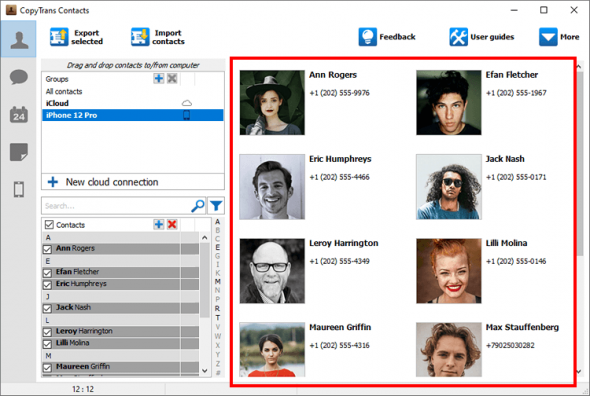Jump to letter E in index
The image size is (590, 396).
(x=217, y=247)
